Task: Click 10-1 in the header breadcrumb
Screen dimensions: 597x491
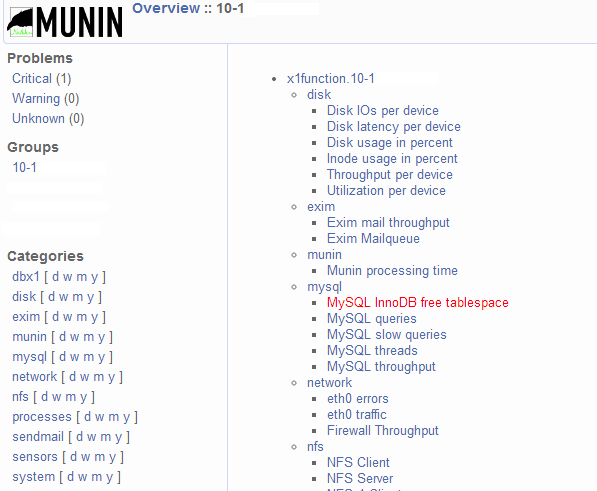Action: 230,8
